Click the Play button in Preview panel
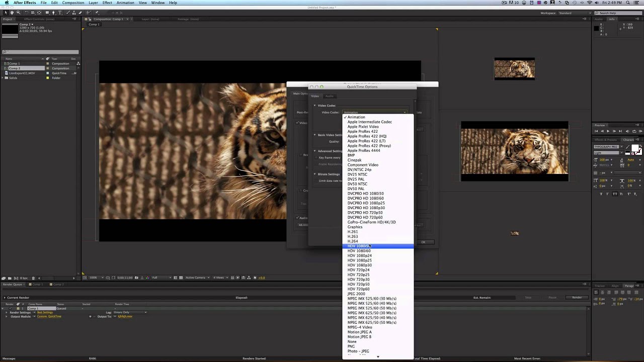 [x=608, y=131]
